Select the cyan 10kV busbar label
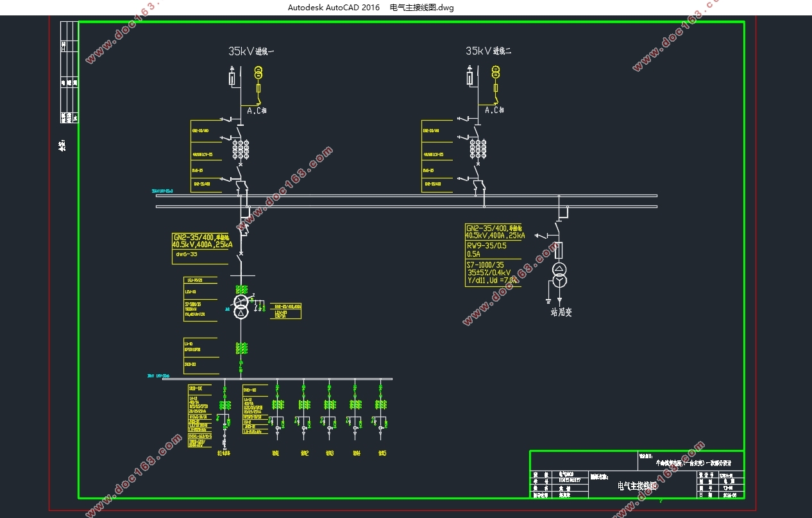The width and height of the screenshot is (812, 518). coord(158,376)
